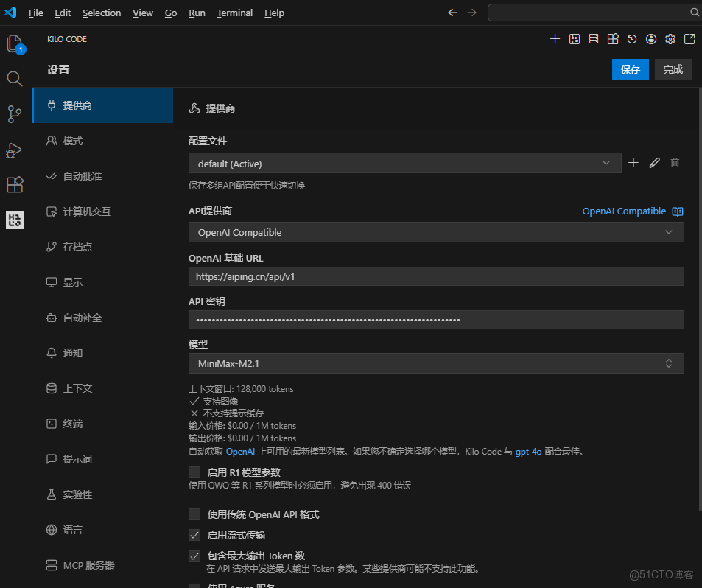Open the API提供商 dropdown

[x=438, y=232]
